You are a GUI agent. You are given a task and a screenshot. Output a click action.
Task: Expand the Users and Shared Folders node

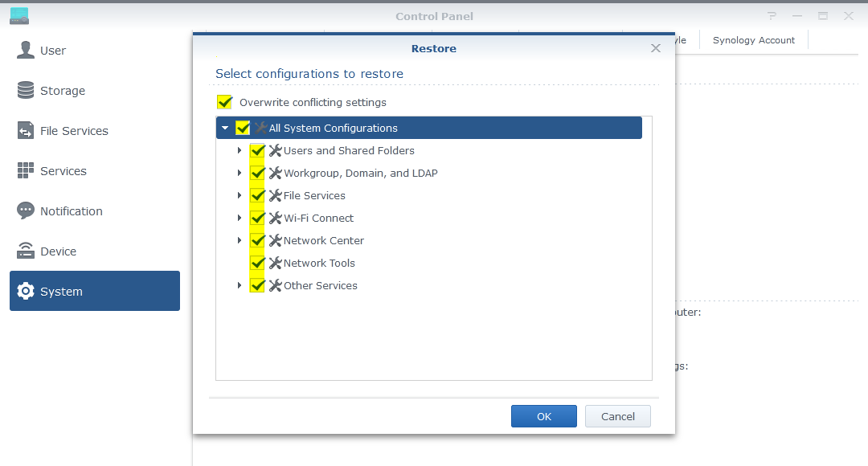tap(240, 150)
